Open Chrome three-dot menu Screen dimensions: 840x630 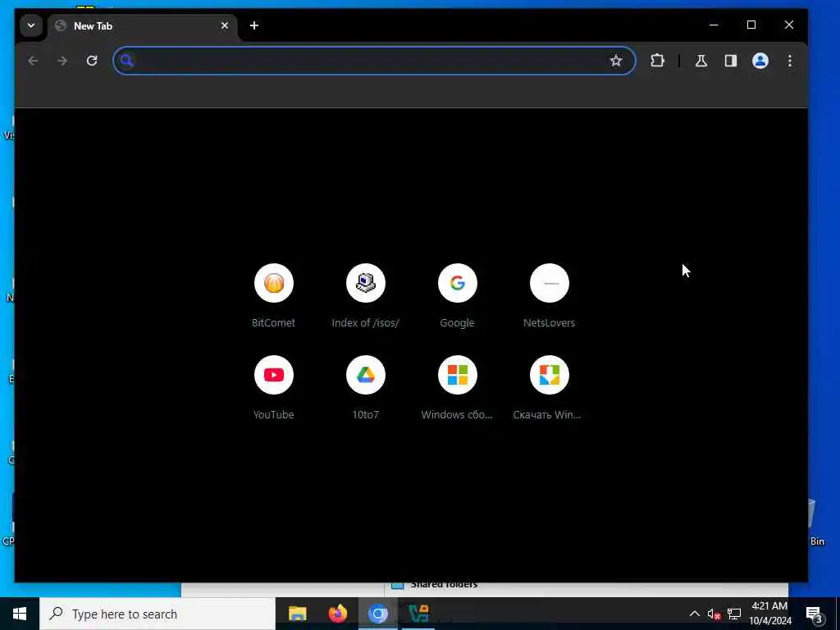pos(790,61)
